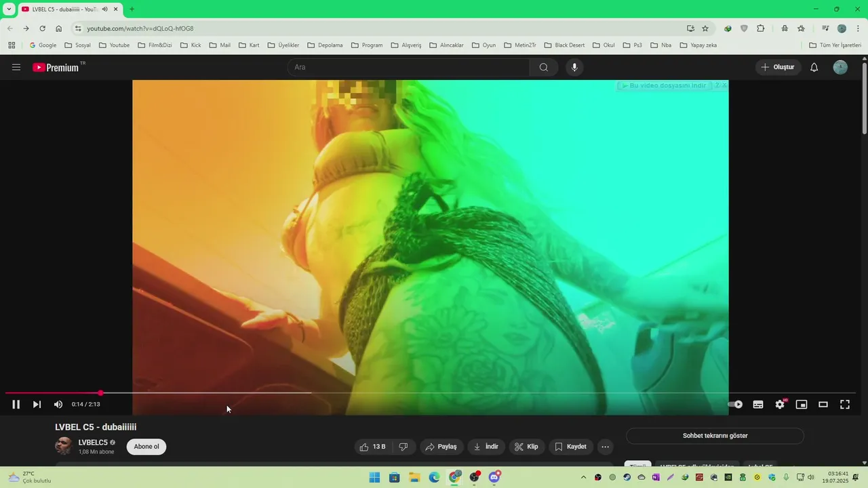Toggle video subtitles

click(758, 405)
